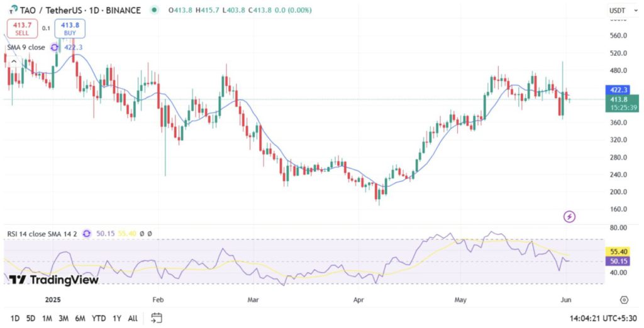Click the SMA 9 close indicator label
The image size is (644, 328).
[25, 47]
